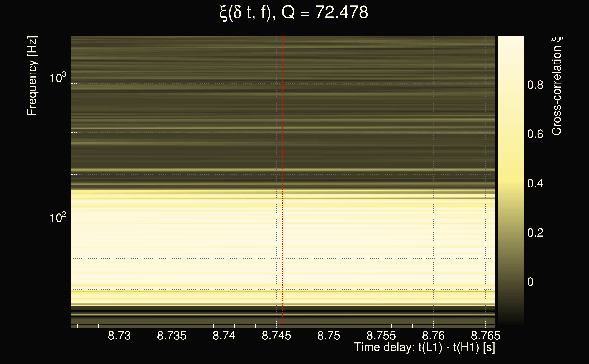Click the 0.6 colorbar tick label
The width and height of the screenshot is (589, 364).
[x=535, y=134]
